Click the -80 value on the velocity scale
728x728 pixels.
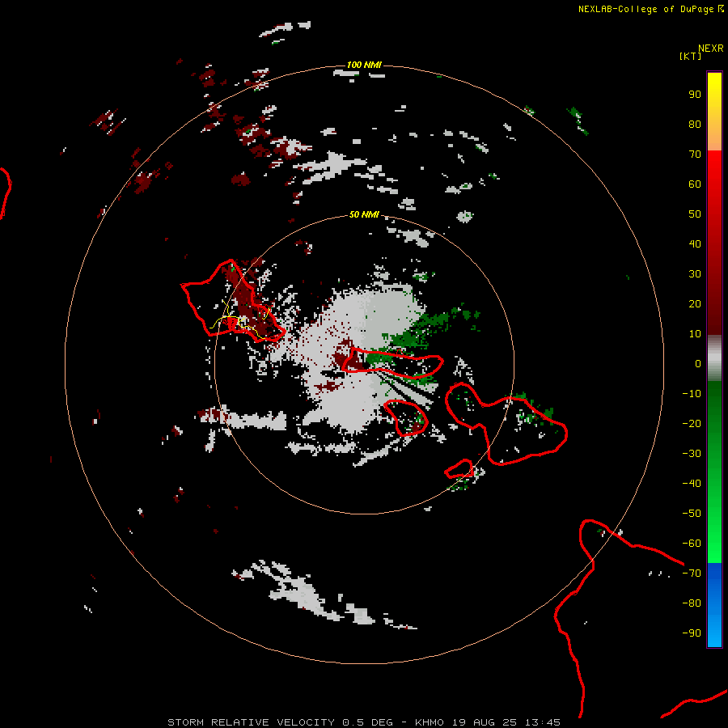coord(692,603)
